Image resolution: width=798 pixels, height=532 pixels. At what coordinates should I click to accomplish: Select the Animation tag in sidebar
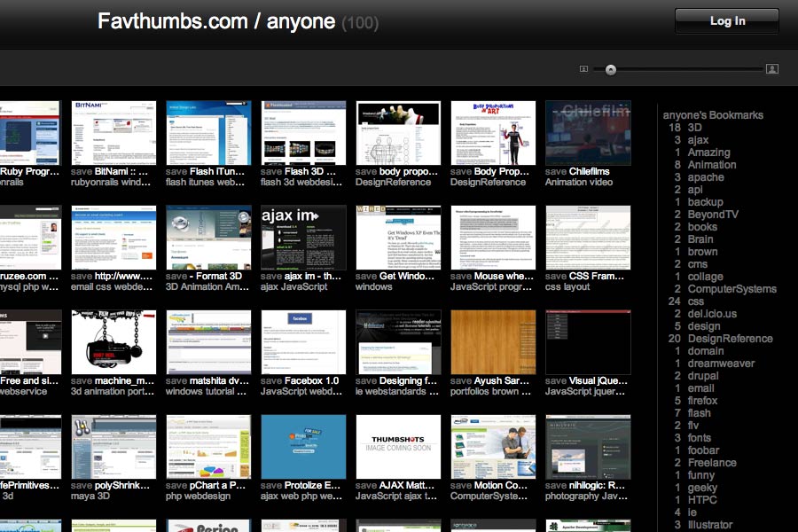click(x=712, y=165)
